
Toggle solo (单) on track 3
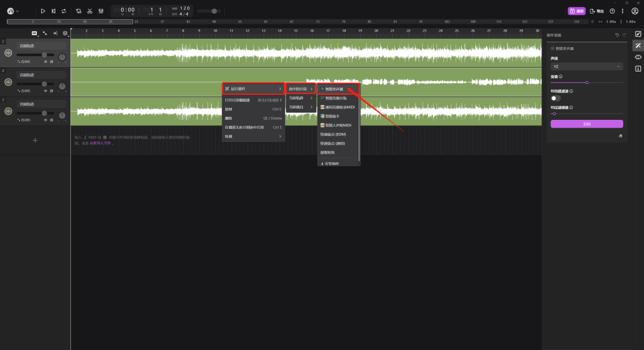point(45,120)
